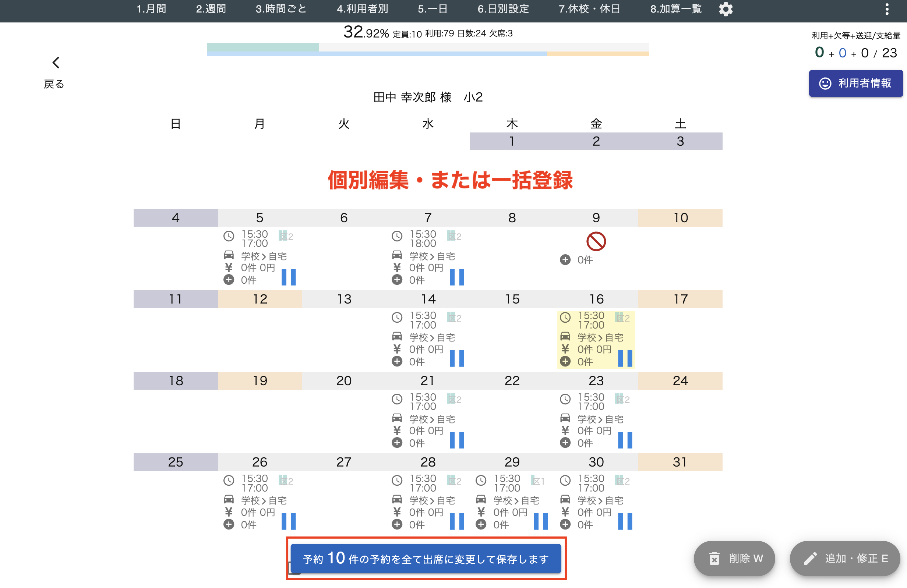This screenshot has width=907, height=588.
Task: Click the 削除 W delete button
Action: [734, 558]
